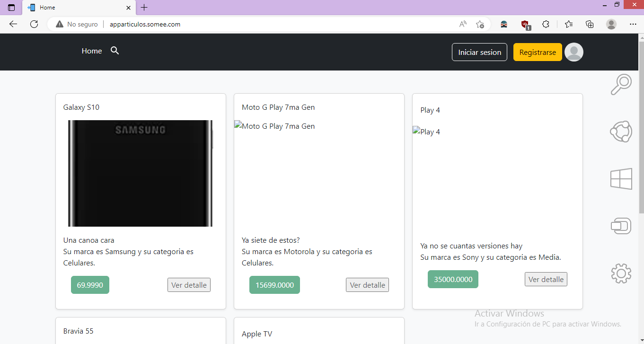Screen dimensions: 644x344
Task: Go to Home in site navbar
Action: [92, 51]
